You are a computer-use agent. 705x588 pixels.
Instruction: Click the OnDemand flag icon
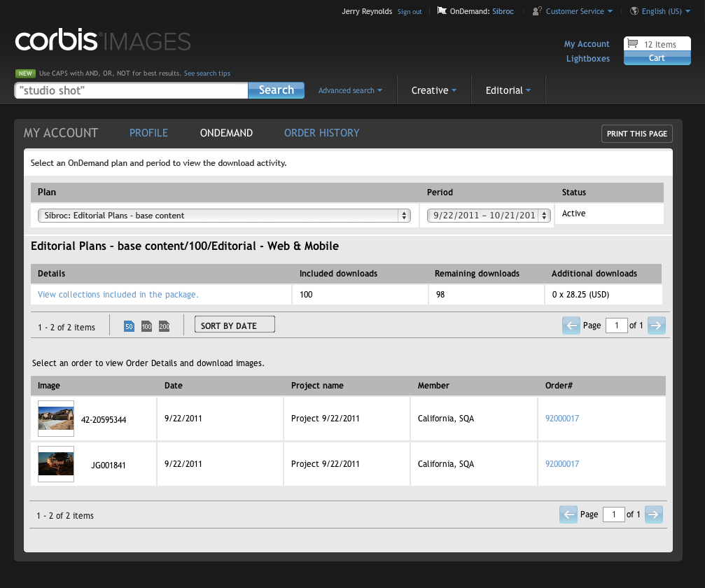442,10
